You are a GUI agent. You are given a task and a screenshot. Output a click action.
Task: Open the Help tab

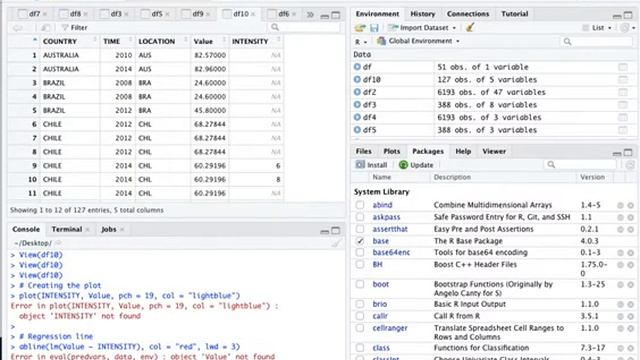coord(463,151)
